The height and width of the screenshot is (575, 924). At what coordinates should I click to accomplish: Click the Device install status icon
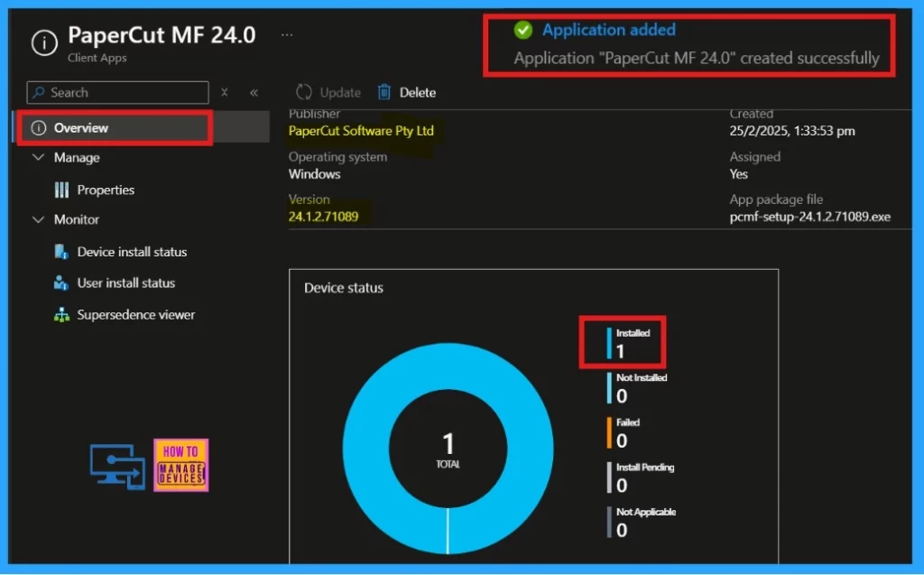click(61, 252)
